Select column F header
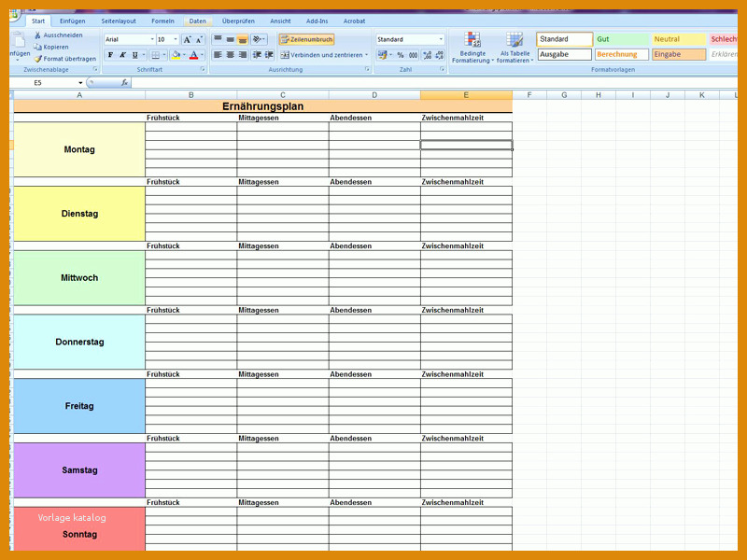 (529, 95)
